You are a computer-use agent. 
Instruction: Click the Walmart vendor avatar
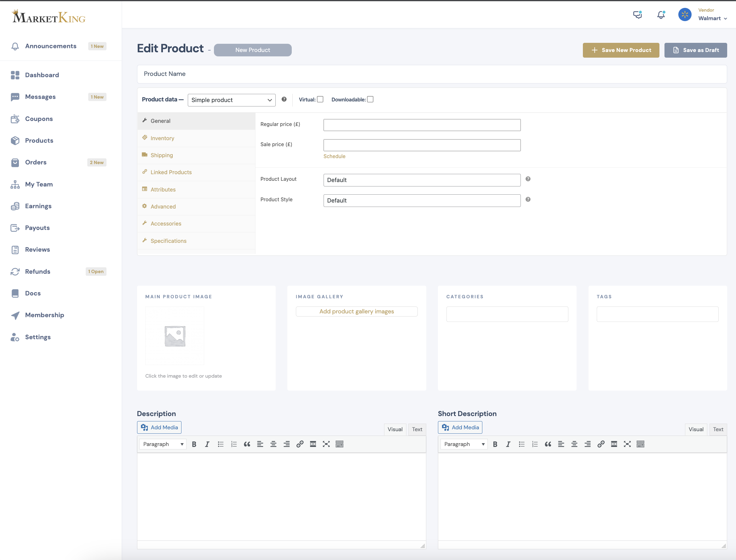pyautogui.click(x=685, y=15)
